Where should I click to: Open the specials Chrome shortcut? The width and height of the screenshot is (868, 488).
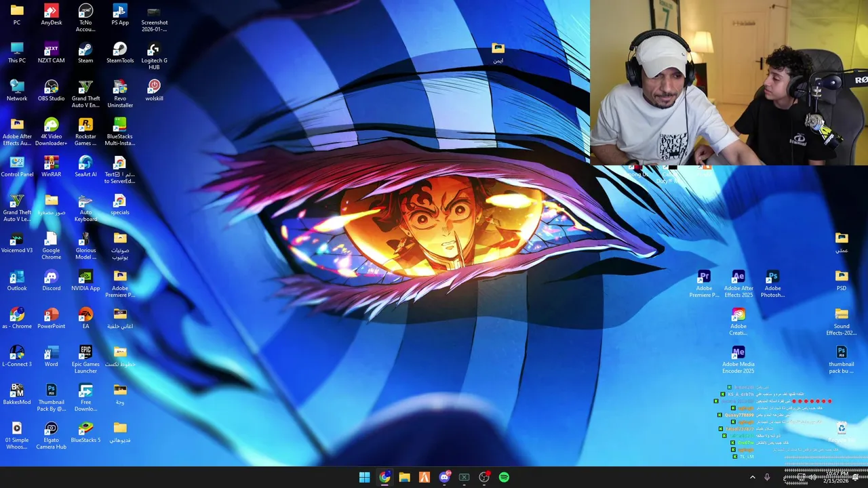click(x=120, y=205)
